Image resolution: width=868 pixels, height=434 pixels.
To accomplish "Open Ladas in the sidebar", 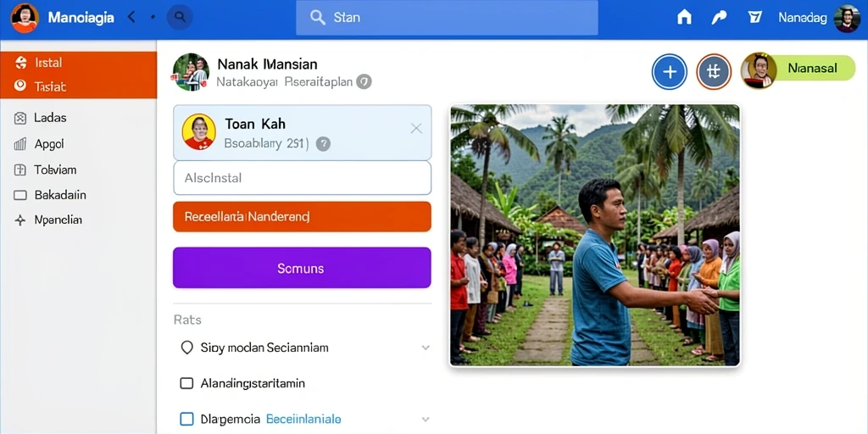I will click(x=50, y=118).
